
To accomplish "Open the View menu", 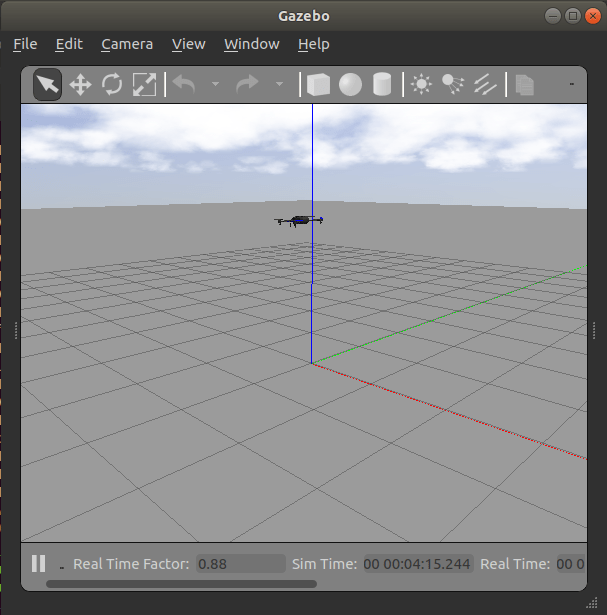I will tap(189, 44).
